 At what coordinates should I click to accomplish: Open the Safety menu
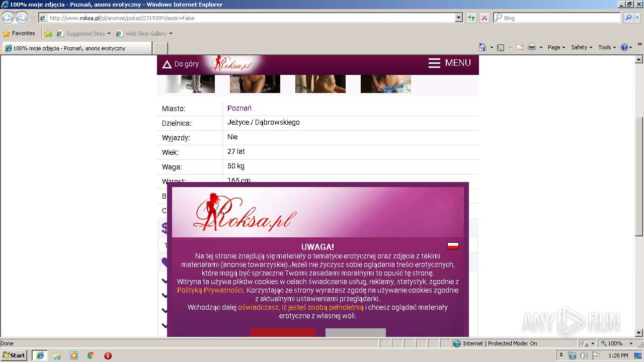click(x=582, y=47)
